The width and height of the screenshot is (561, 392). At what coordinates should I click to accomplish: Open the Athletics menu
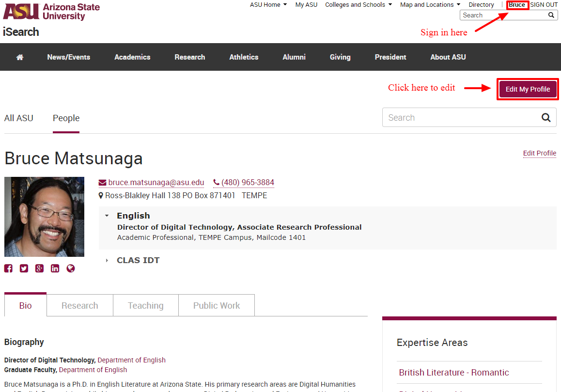point(244,57)
